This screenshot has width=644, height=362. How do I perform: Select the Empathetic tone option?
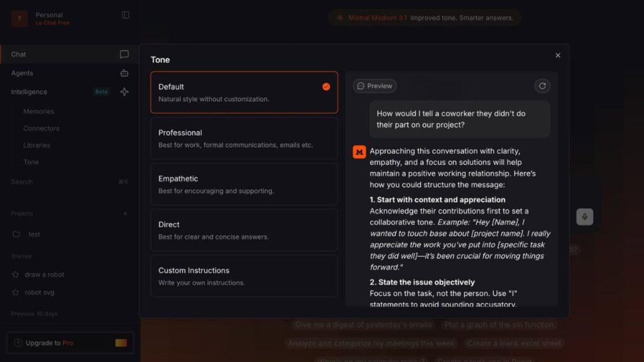point(244,184)
